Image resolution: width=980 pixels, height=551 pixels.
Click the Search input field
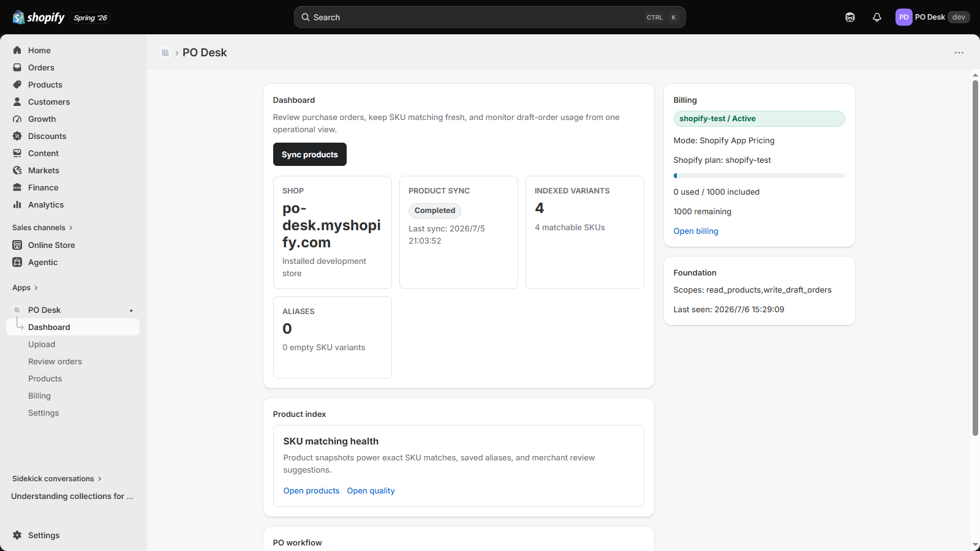(x=489, y=17)
